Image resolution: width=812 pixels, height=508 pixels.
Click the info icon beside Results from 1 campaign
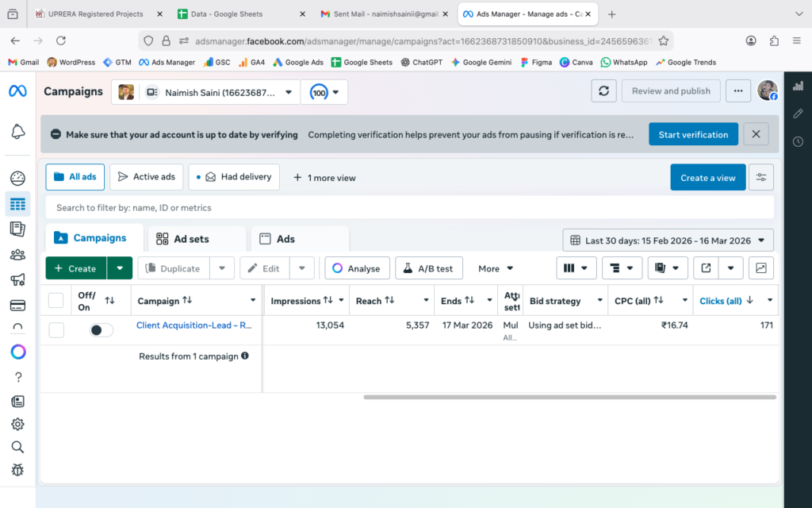245,356
